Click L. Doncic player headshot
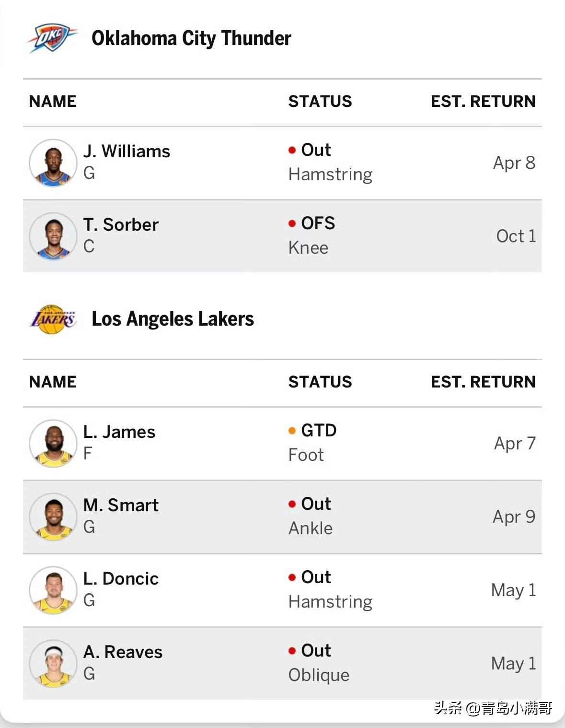 click(53, 590)
